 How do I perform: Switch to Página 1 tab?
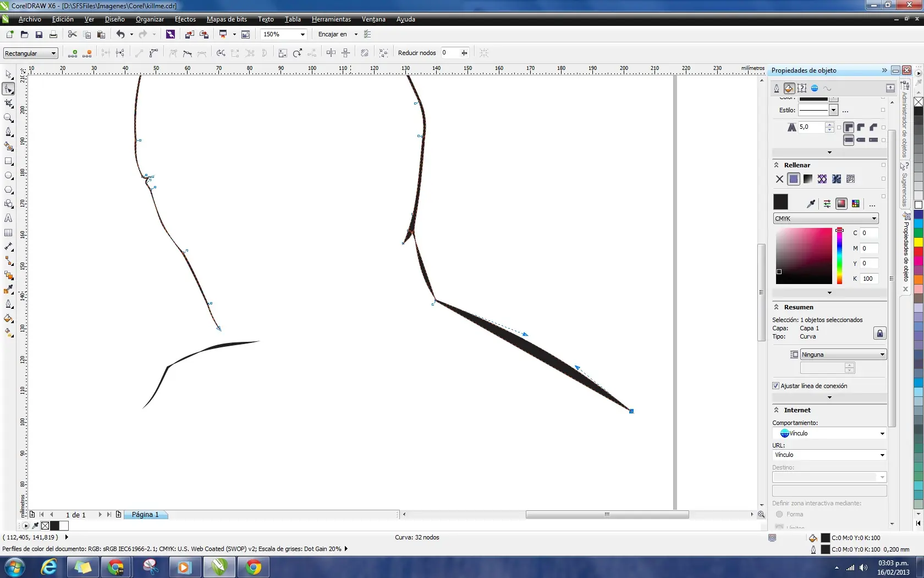145,515
